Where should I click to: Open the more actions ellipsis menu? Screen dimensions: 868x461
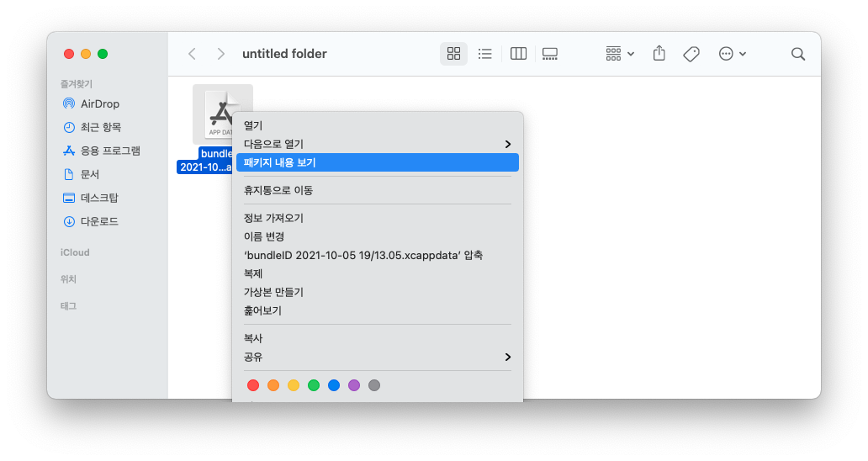tap(732, 54)
